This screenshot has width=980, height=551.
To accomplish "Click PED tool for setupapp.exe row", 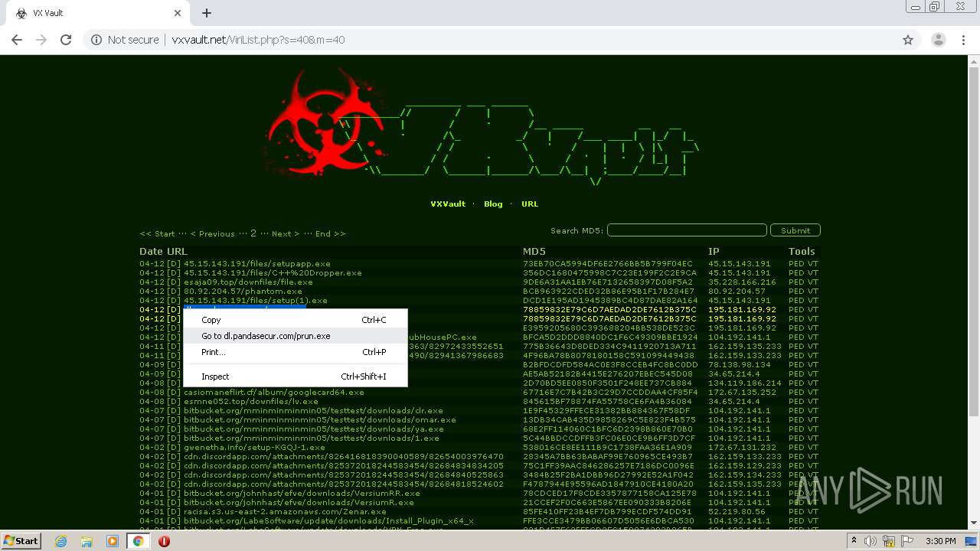I will (x=796, y=264).
